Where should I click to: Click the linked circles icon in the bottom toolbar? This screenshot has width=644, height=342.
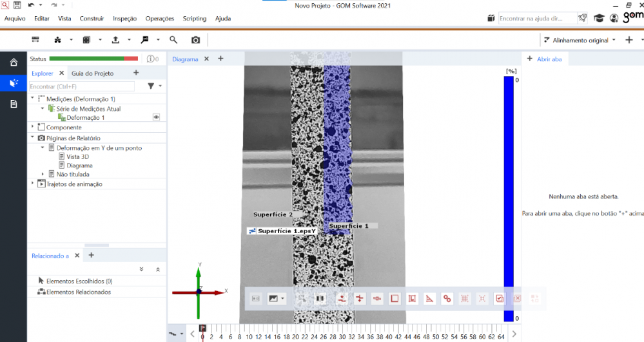click(447, 299)
